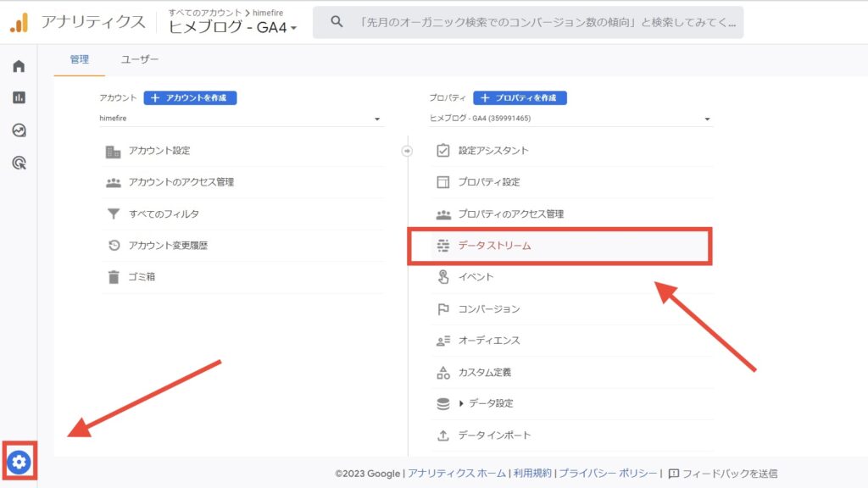The image size is (868, 488).
Task: Click the アカウントを作成 button
Action: tap(190, 97)
